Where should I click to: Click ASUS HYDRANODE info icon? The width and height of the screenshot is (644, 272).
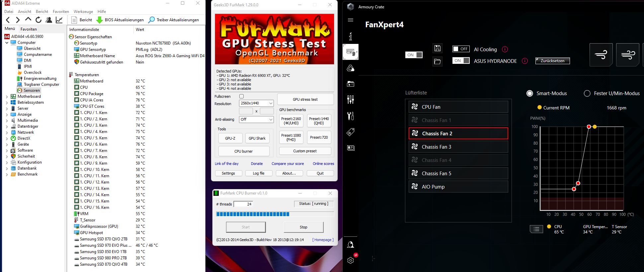(525, 61)
